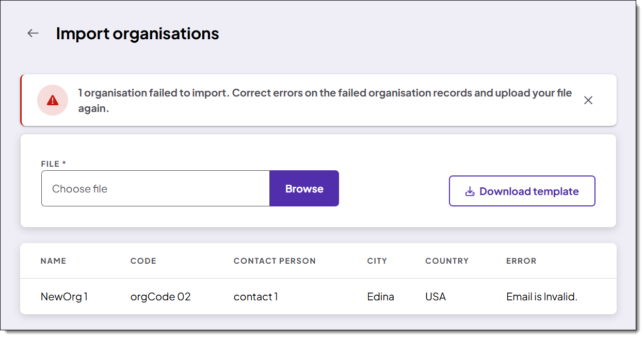Go back using the left arrow icon
Image resolution: width=644 pixels, height=338 pixels.
click(x=33, y=34)
